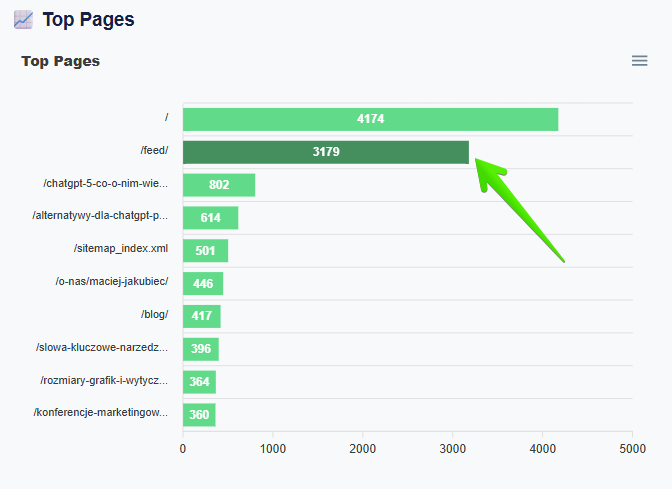The width and height of the screenshot is (672, 489).
Task: Click the /blog/ page label
Action: click(x=154, y=314)
